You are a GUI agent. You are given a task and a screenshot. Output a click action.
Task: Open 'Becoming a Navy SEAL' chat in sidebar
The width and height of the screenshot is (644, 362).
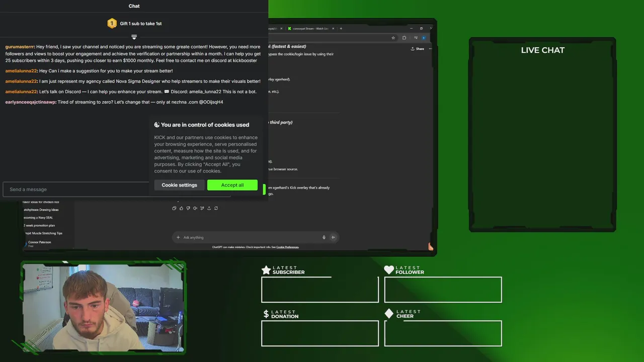38,218
